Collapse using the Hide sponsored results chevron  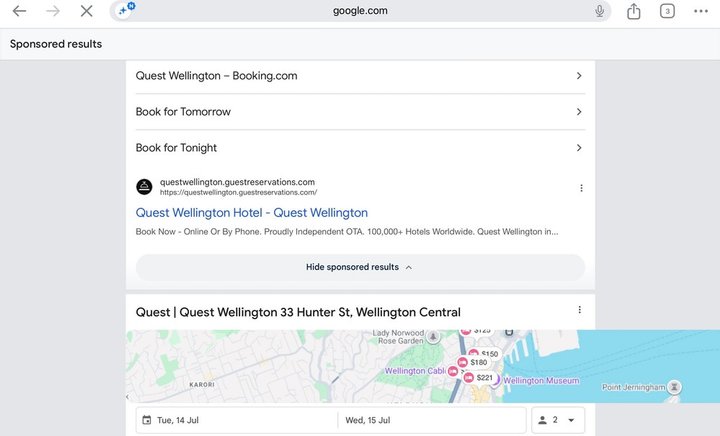click(409, 267)
